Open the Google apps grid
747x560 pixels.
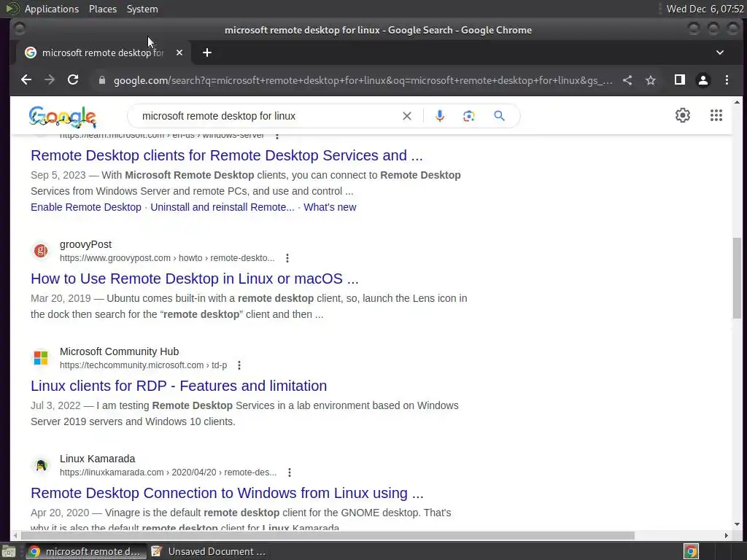click(x=716, y=115)
